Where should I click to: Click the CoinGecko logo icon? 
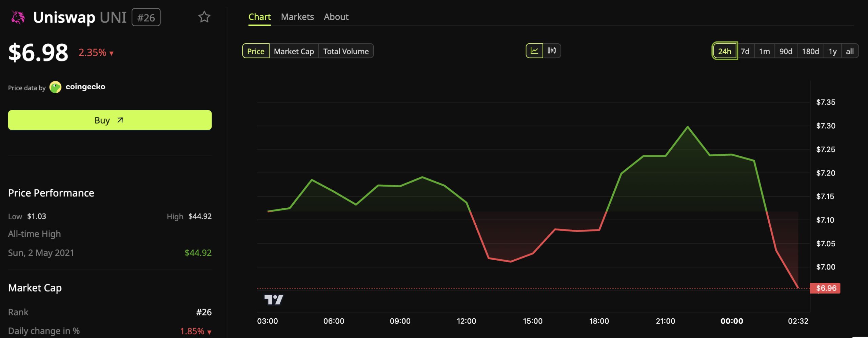point(55,87)
